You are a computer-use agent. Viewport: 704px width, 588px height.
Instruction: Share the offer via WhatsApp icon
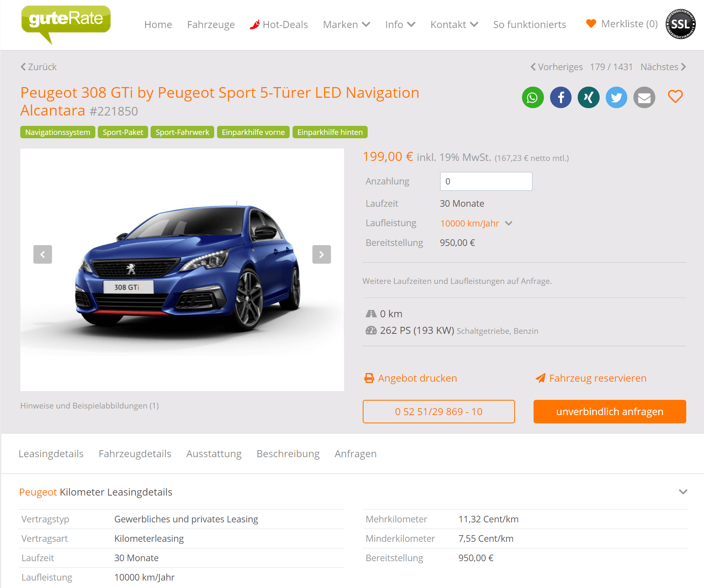tap(533, 97)
